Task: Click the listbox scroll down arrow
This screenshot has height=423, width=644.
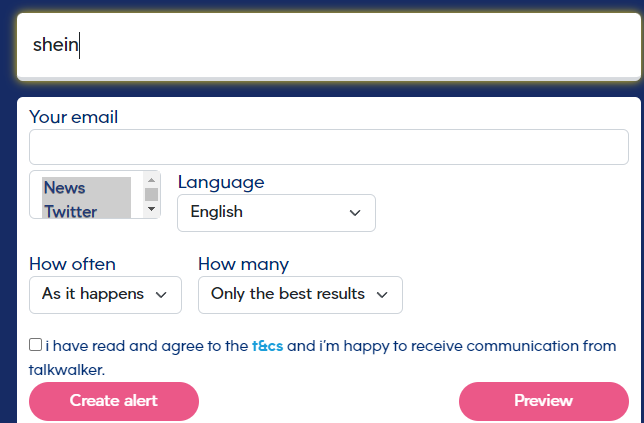Action: tap(152, 209)
